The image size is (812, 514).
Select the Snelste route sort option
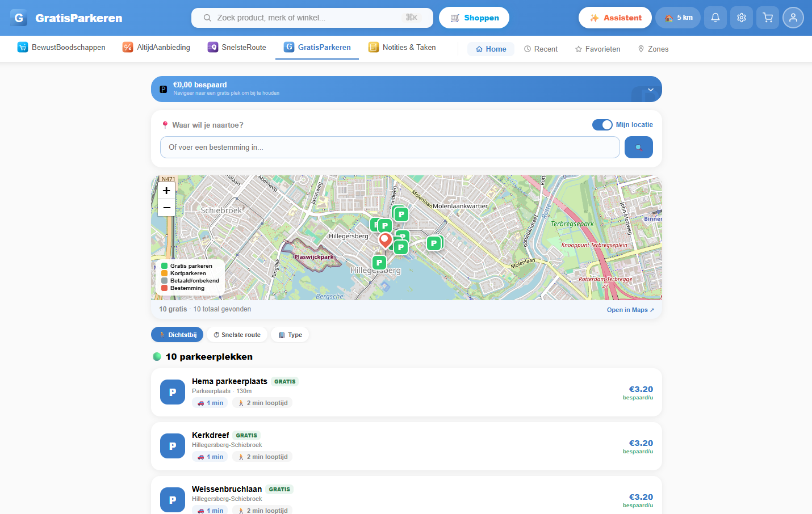[x=237, y=335]
